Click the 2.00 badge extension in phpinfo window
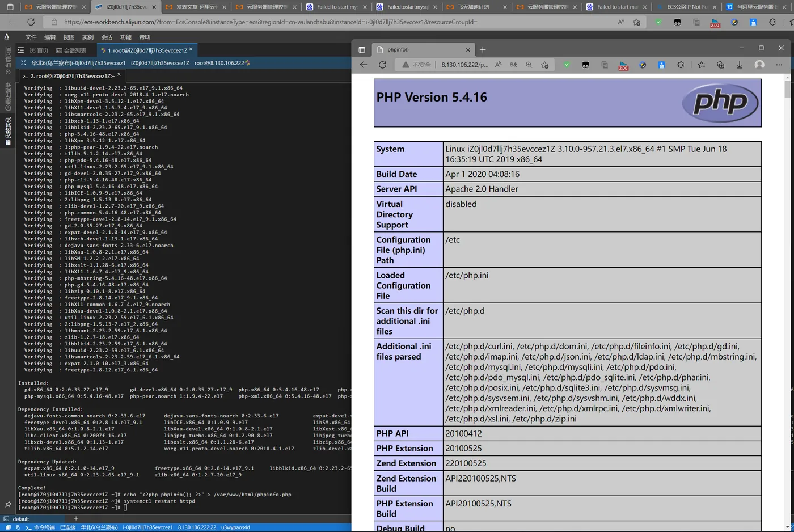This screenshot has width=794, height=532. [623, 65]
